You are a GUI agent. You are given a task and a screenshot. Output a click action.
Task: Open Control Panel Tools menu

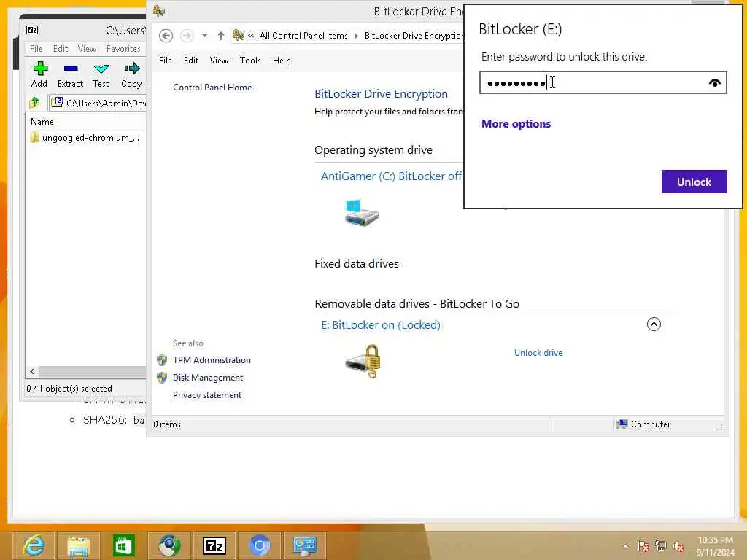coord(250,61)
